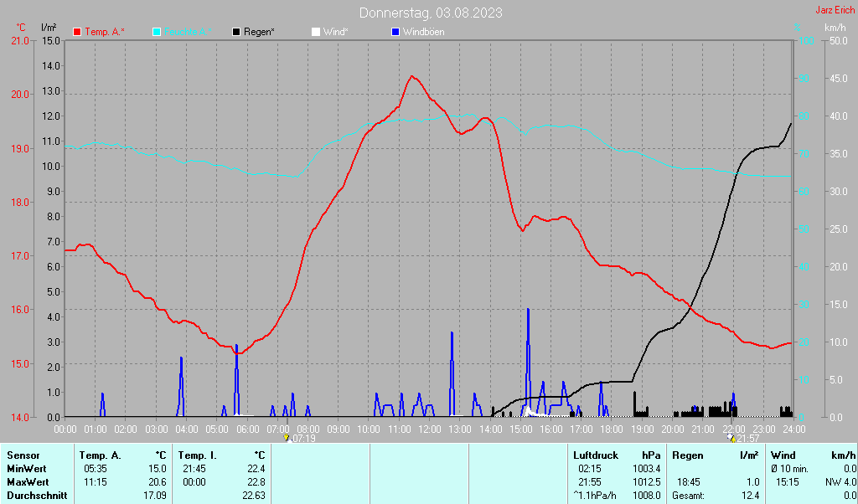Screen dimensions: 858x504
Task: Click the cyan Feuchte A. legend swatch
Action: 157,32
